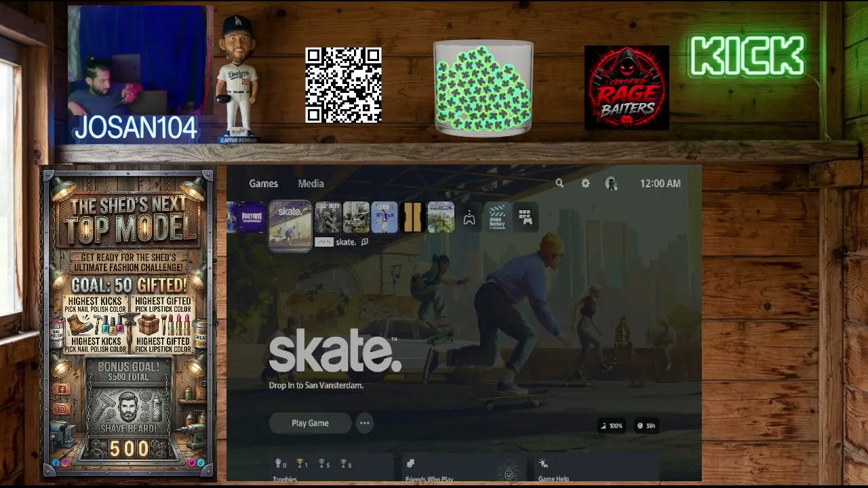The width and height of the screenshot is (868, 488).
Task: Click "THE SHED'S NEXT TOP MODEL" heading
Action: coord(128,221)
